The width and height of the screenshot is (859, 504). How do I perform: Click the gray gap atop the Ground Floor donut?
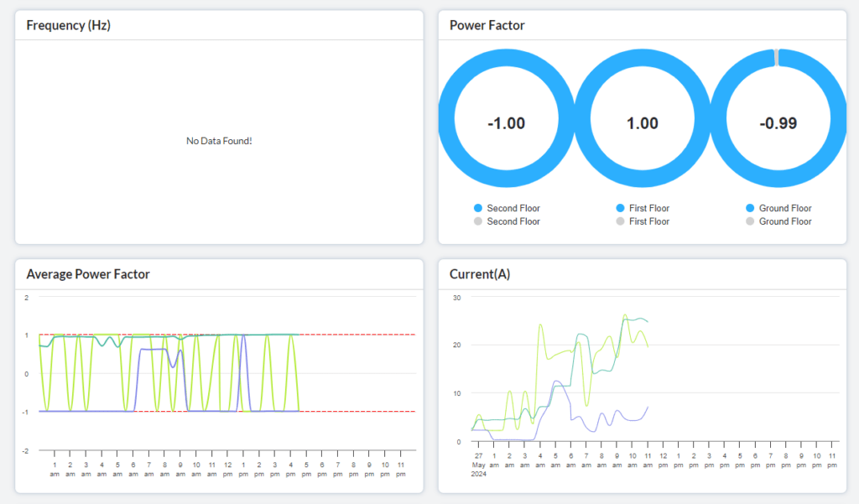pos(778,57)
